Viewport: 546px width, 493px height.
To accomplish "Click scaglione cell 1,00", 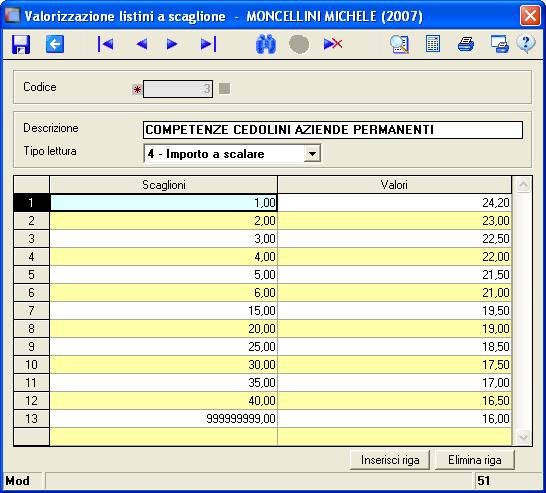I will pyautogui.click(x=164, y=203).
